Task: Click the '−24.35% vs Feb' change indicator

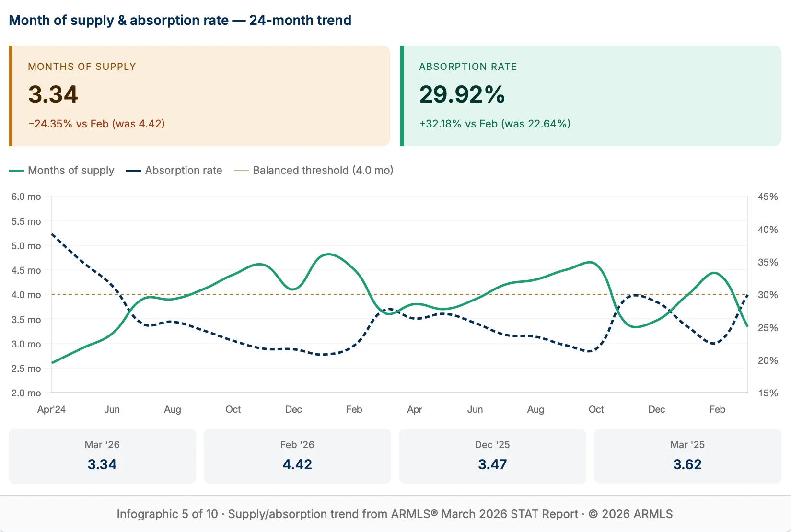Action: tap(96, 124)
